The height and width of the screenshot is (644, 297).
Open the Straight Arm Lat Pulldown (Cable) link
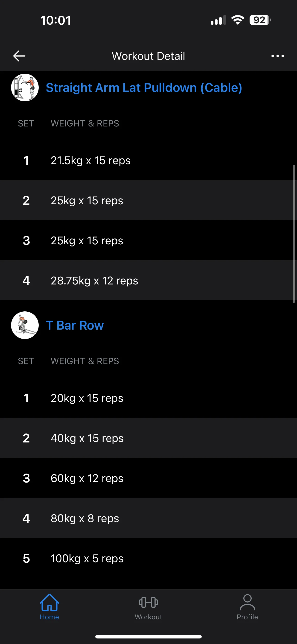144,88
